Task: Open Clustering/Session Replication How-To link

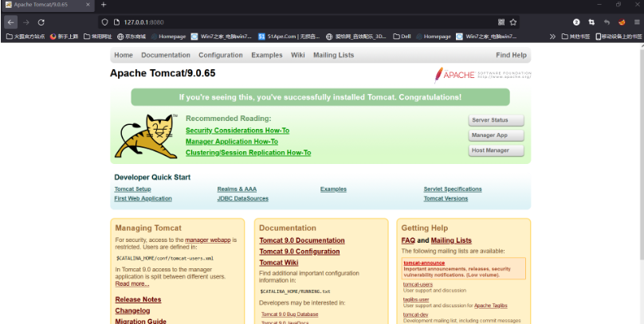Action: (x=248, y=153)
